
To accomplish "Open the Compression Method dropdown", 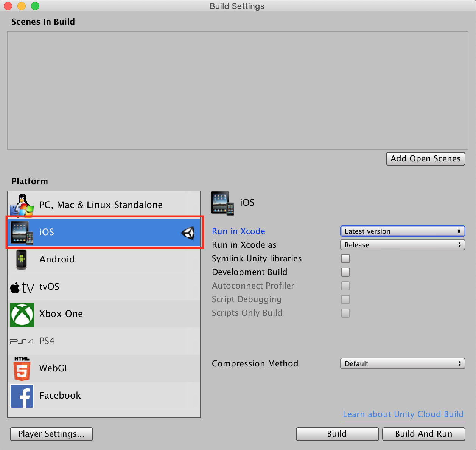I will (x=403, y=363).
